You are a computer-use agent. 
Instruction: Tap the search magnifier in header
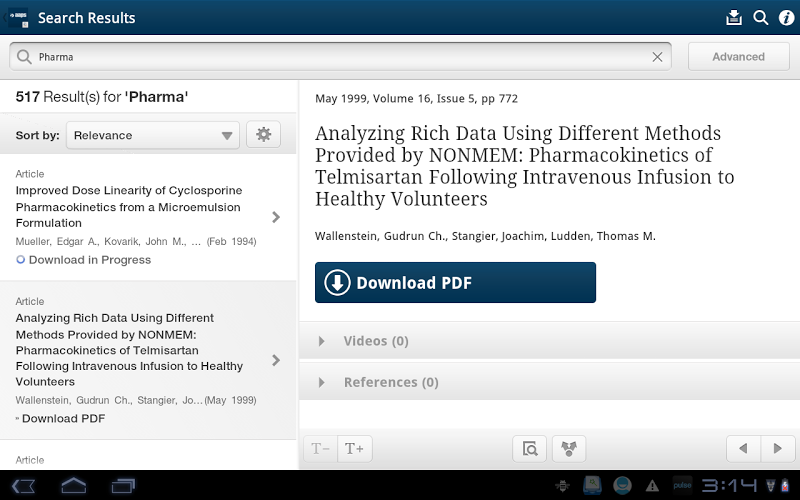click(x=760, y=17)
